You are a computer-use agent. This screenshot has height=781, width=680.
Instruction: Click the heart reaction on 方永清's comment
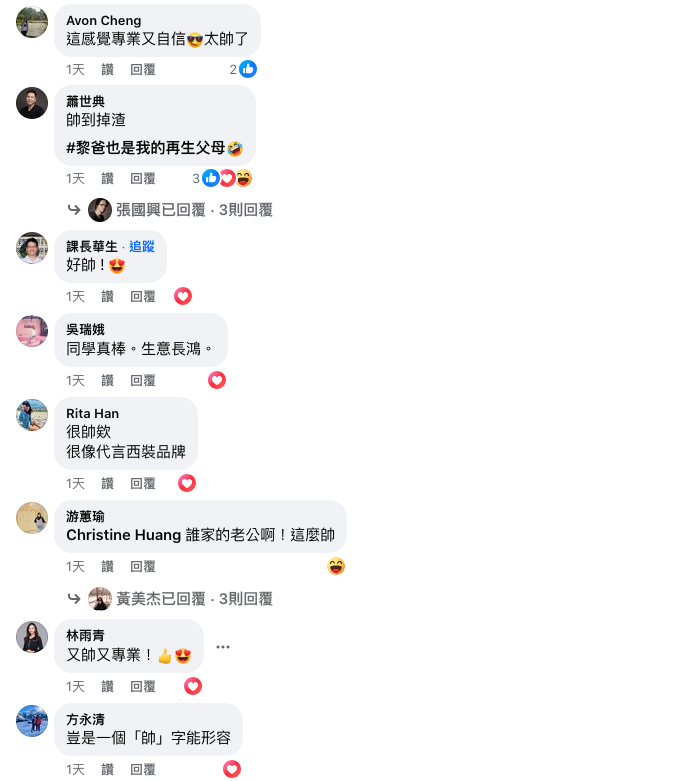click(x=232, y=769)
